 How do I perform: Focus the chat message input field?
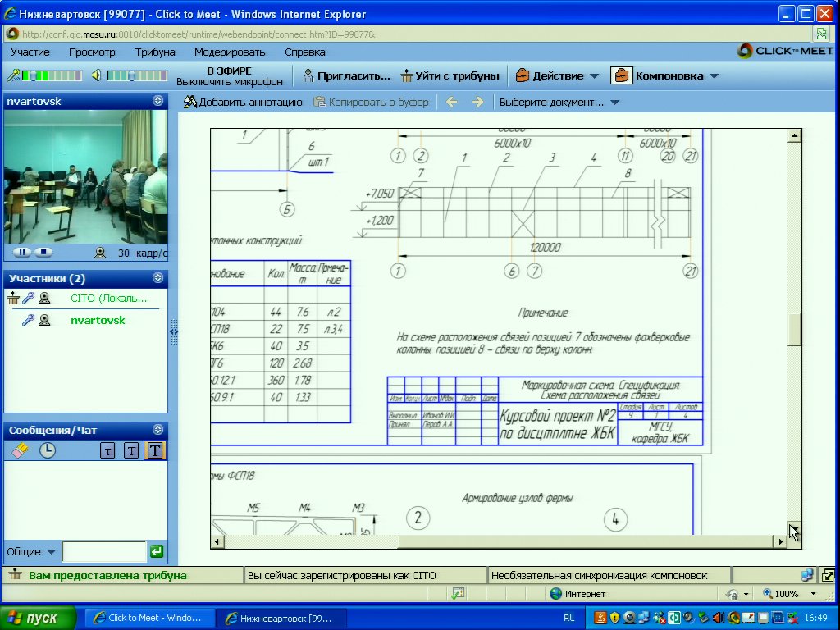point(104,551)
